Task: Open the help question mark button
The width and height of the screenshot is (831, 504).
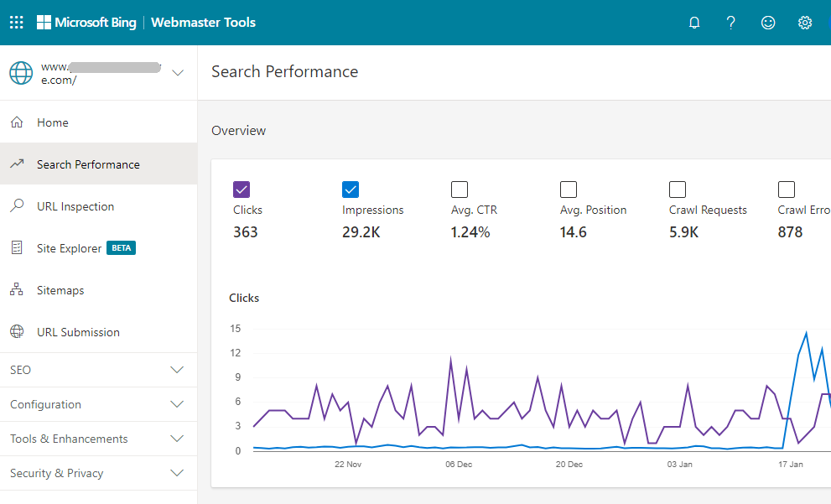Action: 730,23
